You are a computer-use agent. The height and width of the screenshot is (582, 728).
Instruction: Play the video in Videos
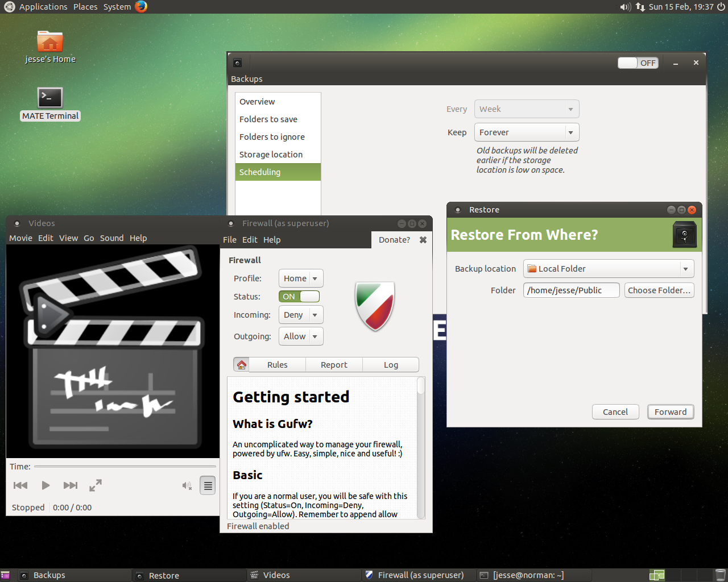[45, 485]
